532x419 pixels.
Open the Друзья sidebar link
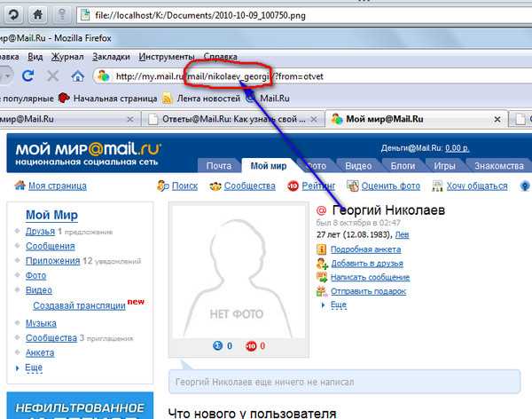coord(40,231)
